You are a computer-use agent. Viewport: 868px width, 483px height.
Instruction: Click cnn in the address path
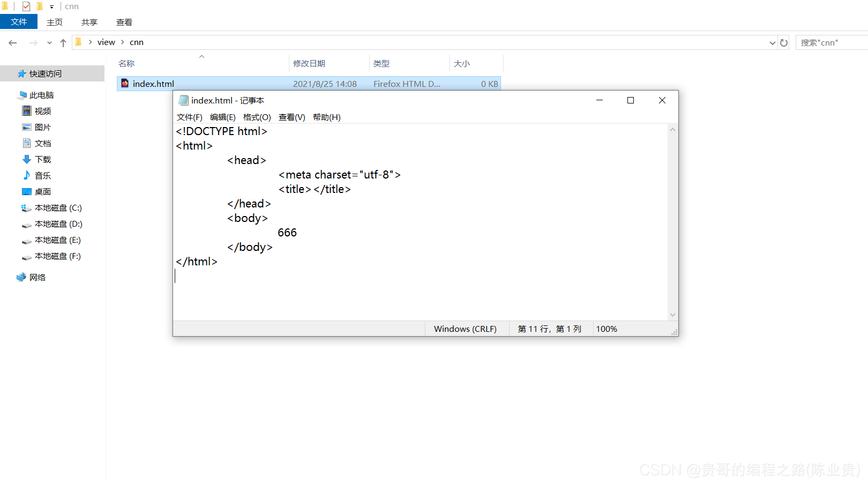tap(137, 42)
